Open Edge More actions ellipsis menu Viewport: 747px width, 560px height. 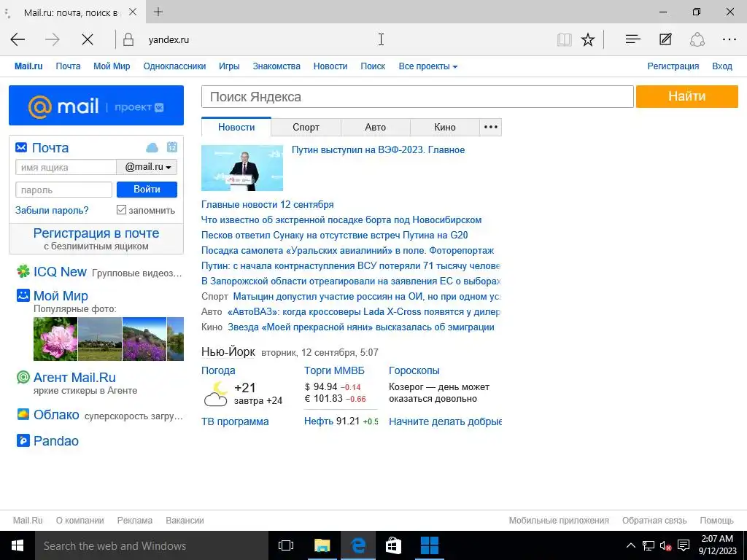point(729,39)
